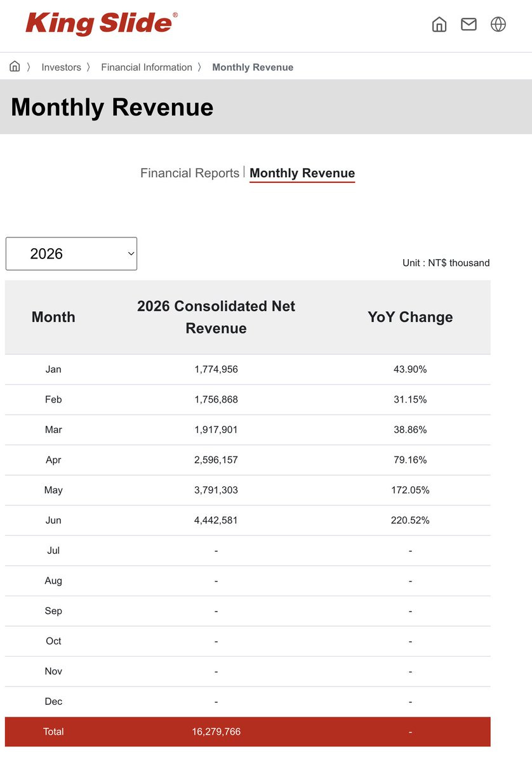Click the Monthly Revenue page heading
The width and height of the screenshot is (532, 762).
tap(112, 107)
